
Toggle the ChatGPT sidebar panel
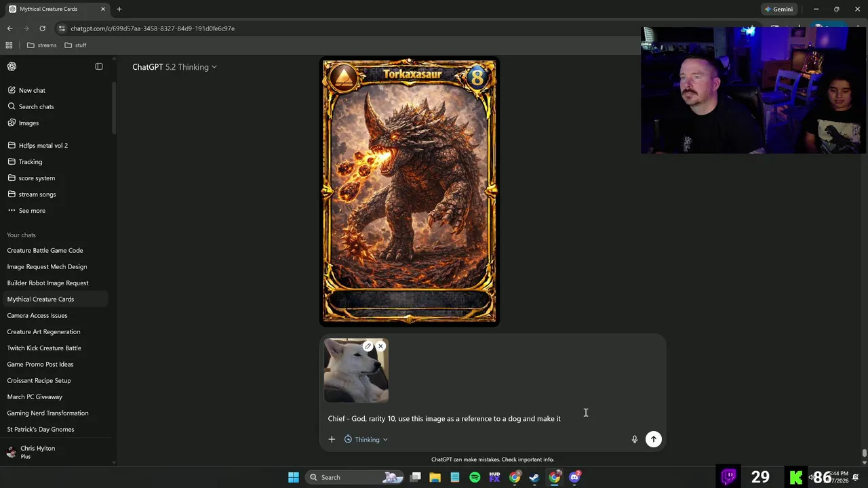pos(99,66)
